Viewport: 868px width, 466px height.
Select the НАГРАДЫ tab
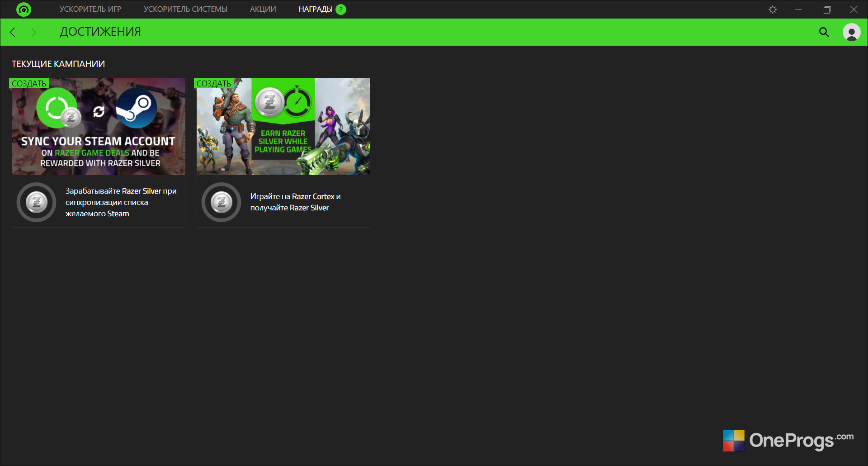(316, 10)
